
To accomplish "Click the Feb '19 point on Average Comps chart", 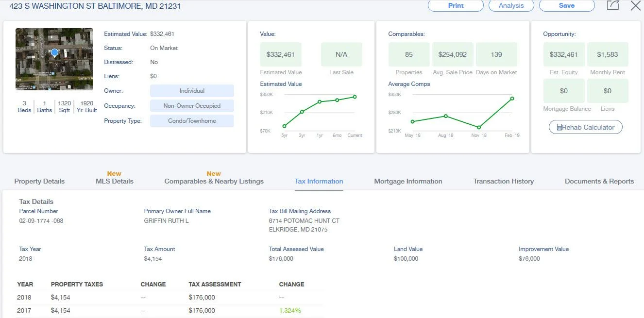I will (x=512, y=99).
